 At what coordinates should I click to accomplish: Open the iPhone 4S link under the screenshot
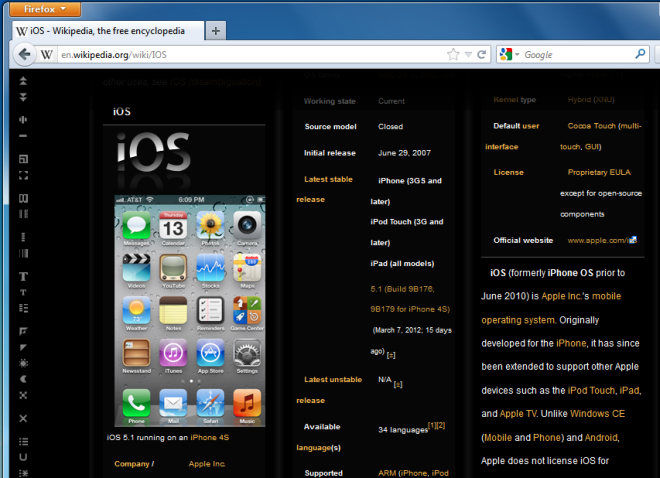point(210,438)
